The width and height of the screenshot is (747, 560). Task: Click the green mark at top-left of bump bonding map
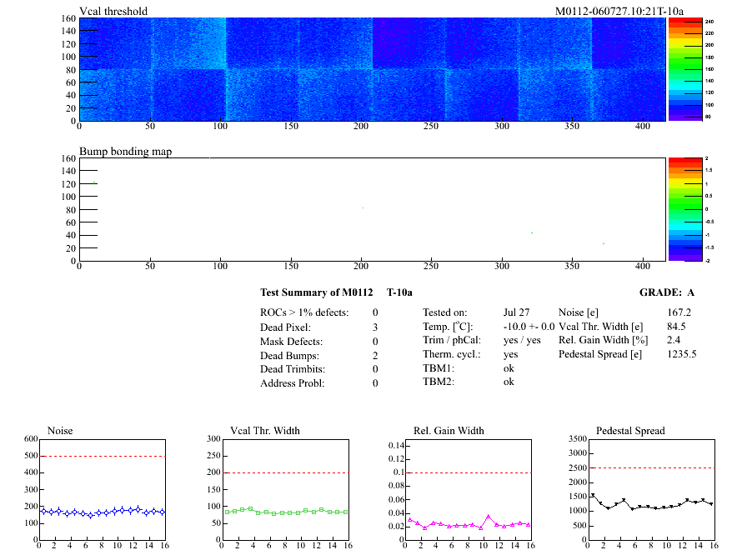point(95,182)
